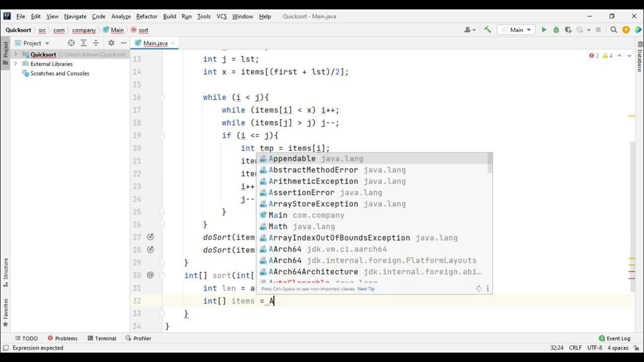
Task: Toggle the Favorites tool window
Action: [6, 312]
